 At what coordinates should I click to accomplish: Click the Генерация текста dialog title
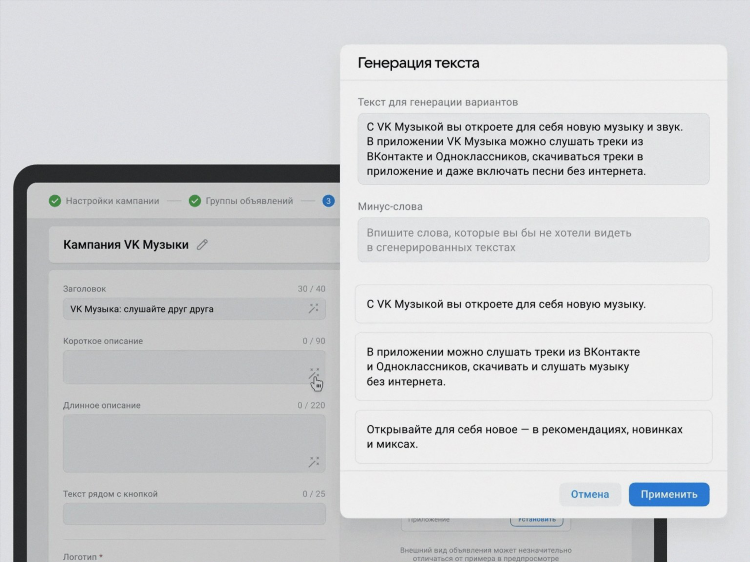pos(419,63)
